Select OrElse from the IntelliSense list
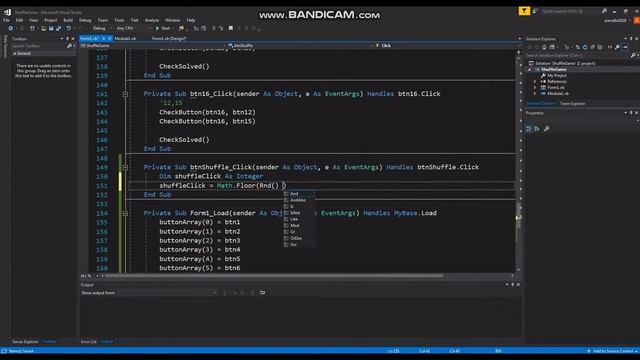Image resolution: width=640 pixels, height=360 pixels. click(299, 238)
